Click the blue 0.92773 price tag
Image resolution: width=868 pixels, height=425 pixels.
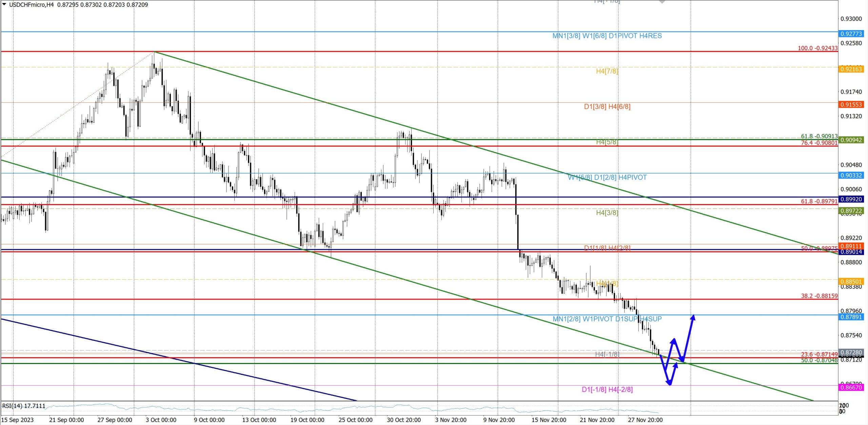click(851, 34)
